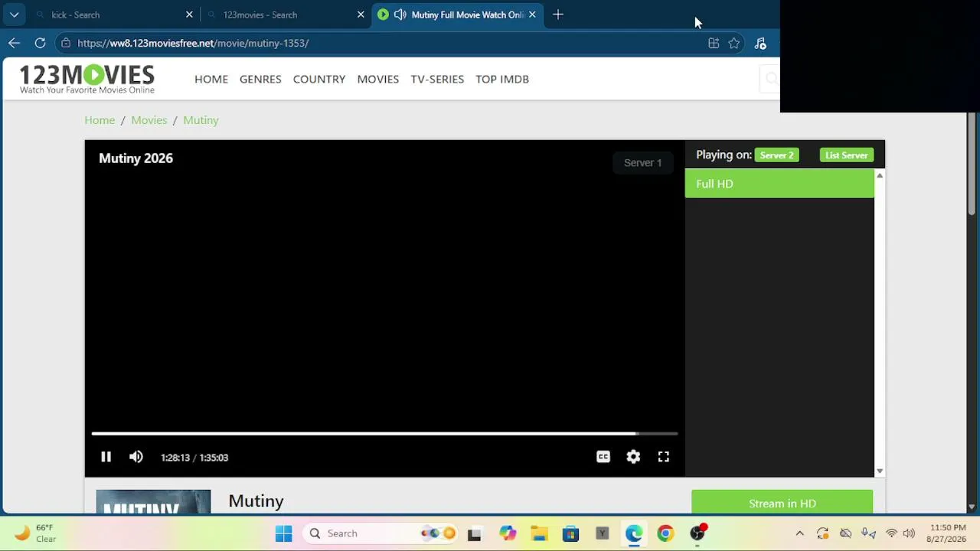Screen dimensions: 980x551
Task: Follow the Movies breadcrumb link
Action: tap(149, 120)
